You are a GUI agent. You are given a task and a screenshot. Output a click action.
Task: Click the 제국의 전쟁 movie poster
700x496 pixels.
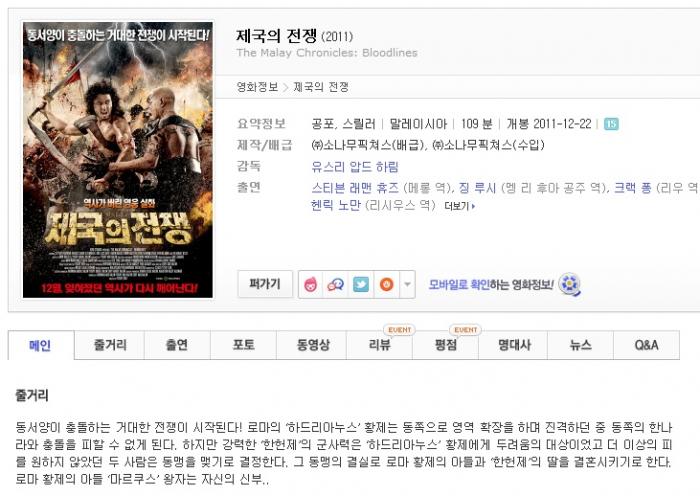coord(118,160)
